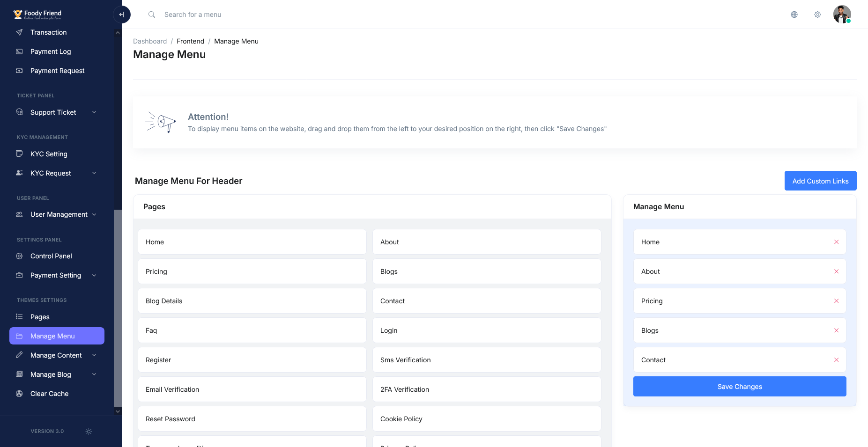
Task: Click the search magnifier icon
Action: pyautogui.click(x=152, y=15)
